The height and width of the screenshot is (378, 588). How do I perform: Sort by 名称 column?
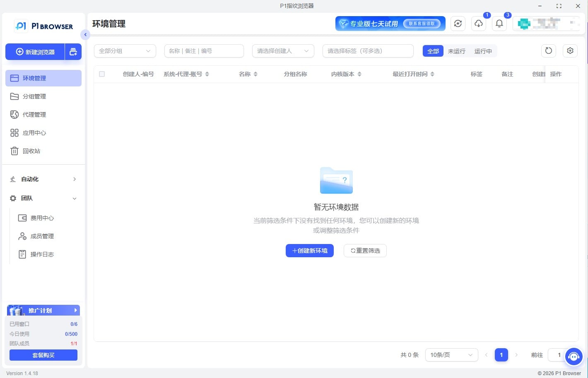click(x=255, y=74)
